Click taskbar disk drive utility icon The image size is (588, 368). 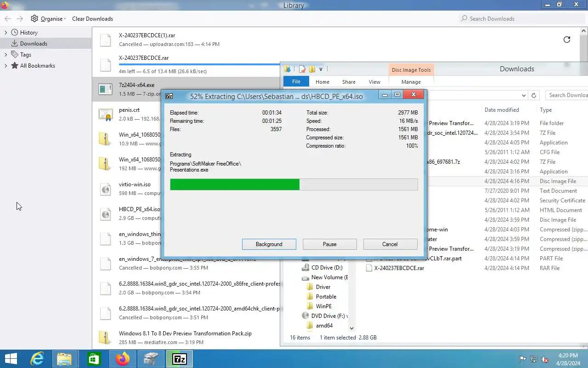click(151, 359)
